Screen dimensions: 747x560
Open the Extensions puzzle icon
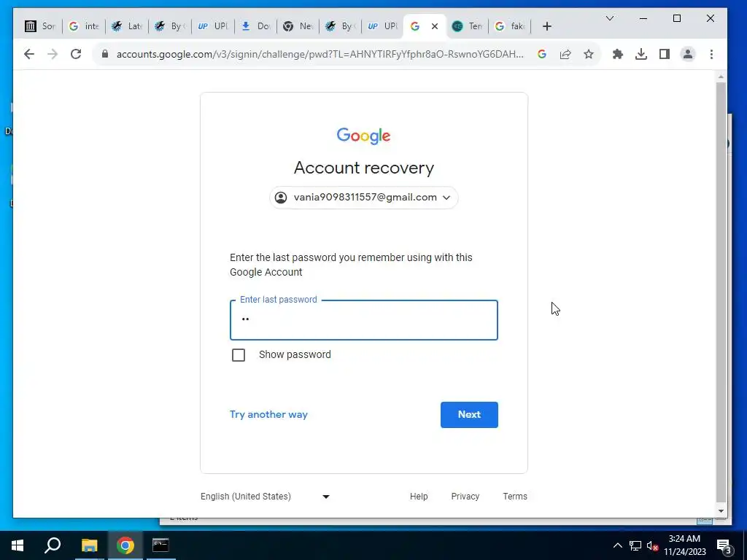tap(617, 54)
